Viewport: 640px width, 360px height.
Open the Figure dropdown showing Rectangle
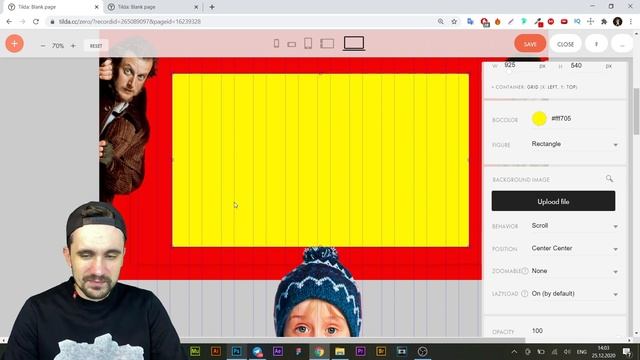pos(575,144)
